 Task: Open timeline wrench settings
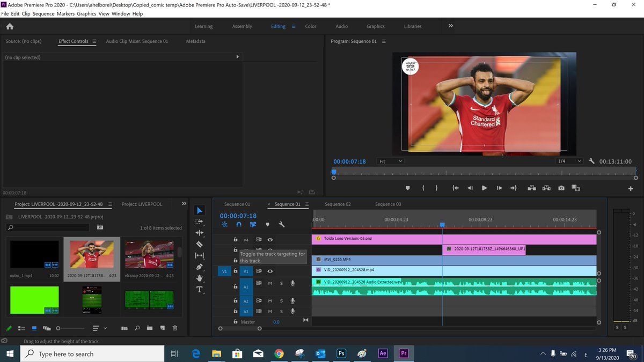pos(281,225)
